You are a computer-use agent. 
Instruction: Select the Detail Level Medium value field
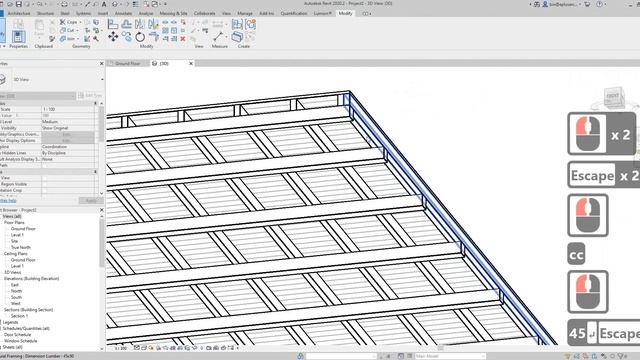(68, 122)
